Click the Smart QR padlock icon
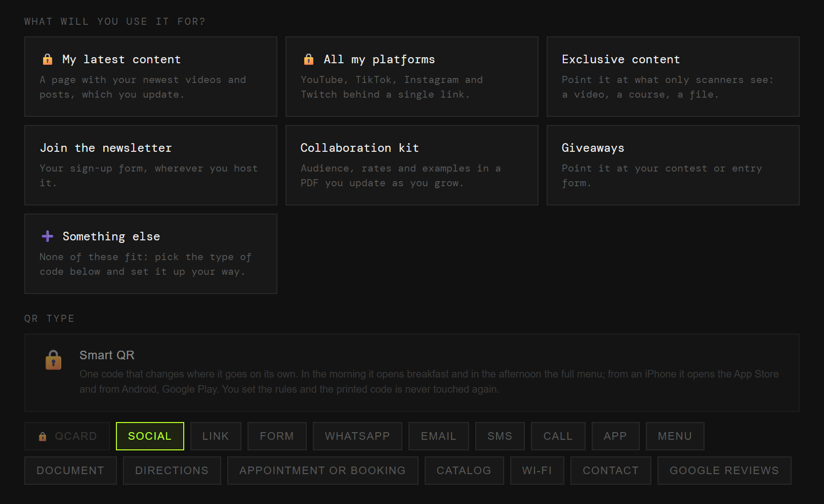Image resolution: width=824 pixels, height=504 pixels. (x=53, y=360)
